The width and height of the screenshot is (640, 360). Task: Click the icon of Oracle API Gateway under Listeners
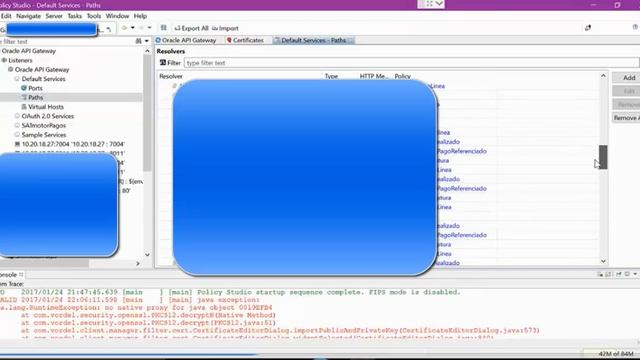pyautogui.click(x=11, y=69)
